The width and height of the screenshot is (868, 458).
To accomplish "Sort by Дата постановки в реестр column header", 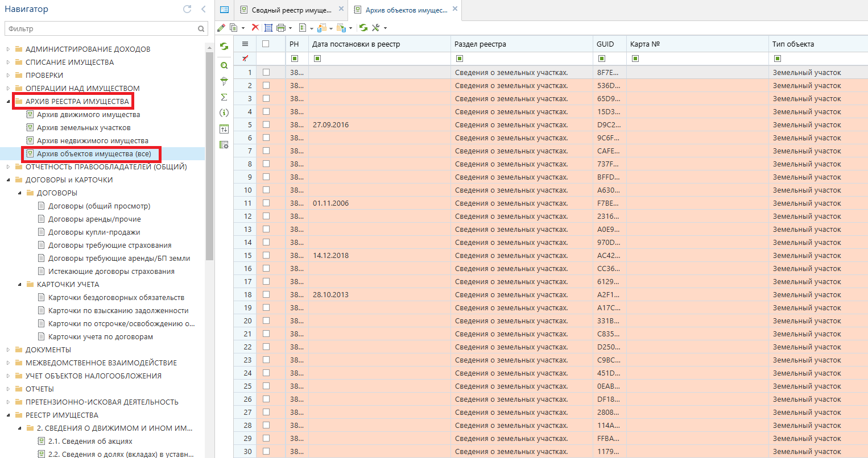I will [379, 44].
